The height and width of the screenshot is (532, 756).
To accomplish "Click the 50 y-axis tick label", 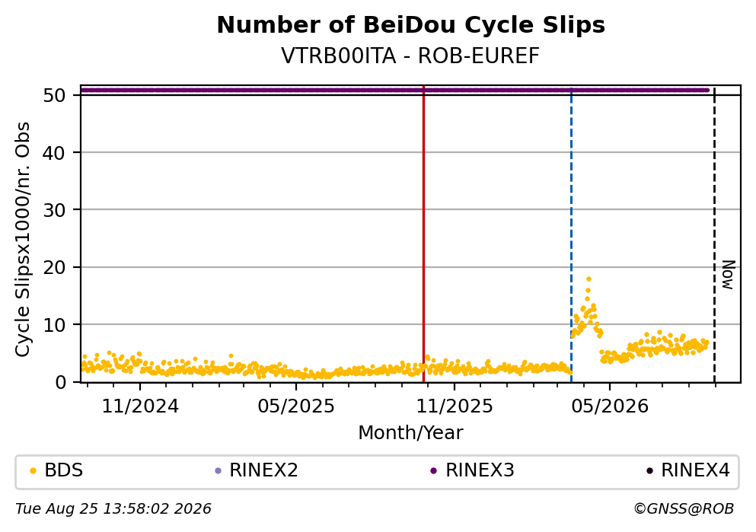I will point(55,95).
